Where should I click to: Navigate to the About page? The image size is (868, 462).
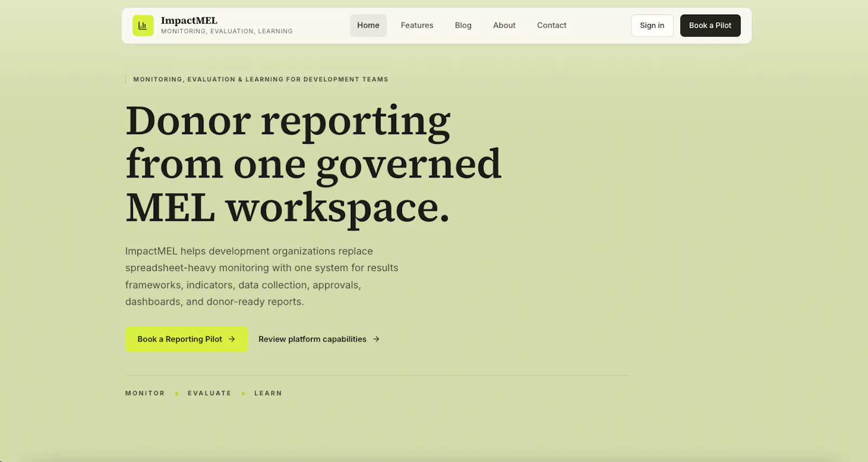tap(505, 26)
